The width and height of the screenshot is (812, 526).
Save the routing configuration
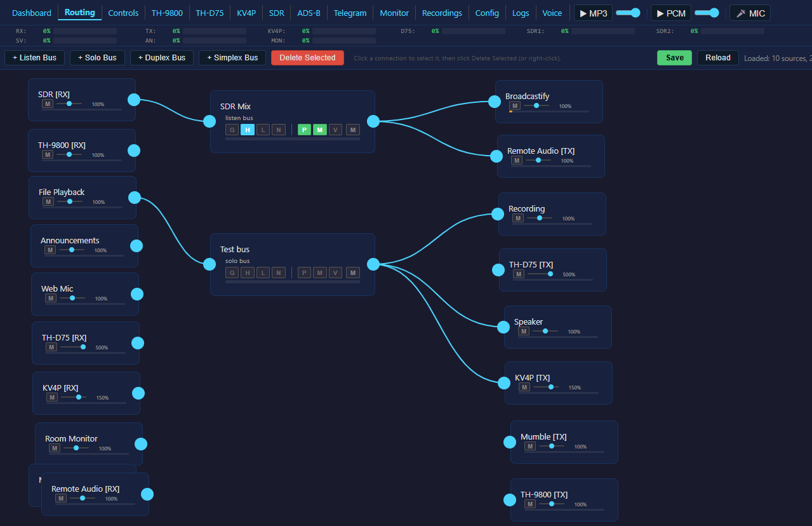point(674,58)
